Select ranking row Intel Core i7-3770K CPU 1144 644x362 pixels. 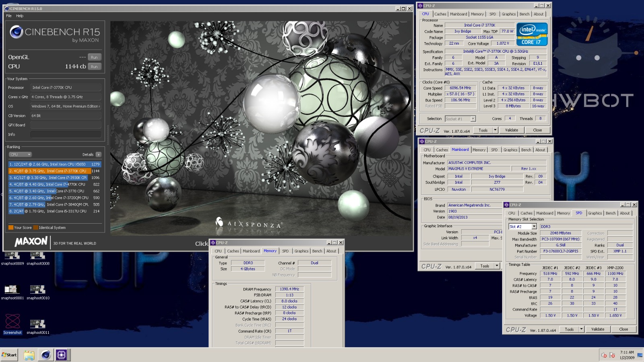[x=54, y=171]
